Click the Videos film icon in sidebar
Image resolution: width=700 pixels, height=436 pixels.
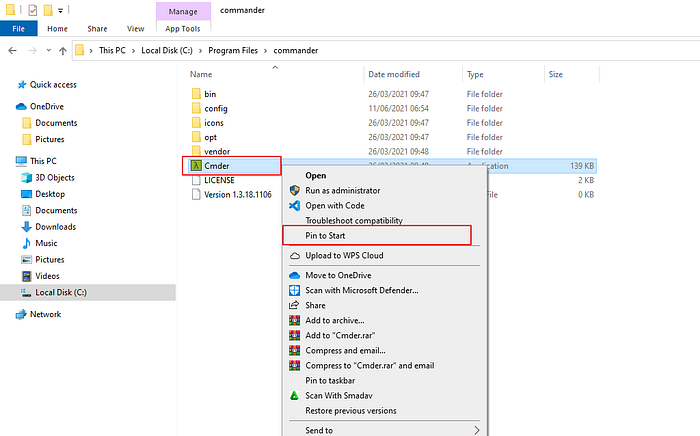point(26,276)
